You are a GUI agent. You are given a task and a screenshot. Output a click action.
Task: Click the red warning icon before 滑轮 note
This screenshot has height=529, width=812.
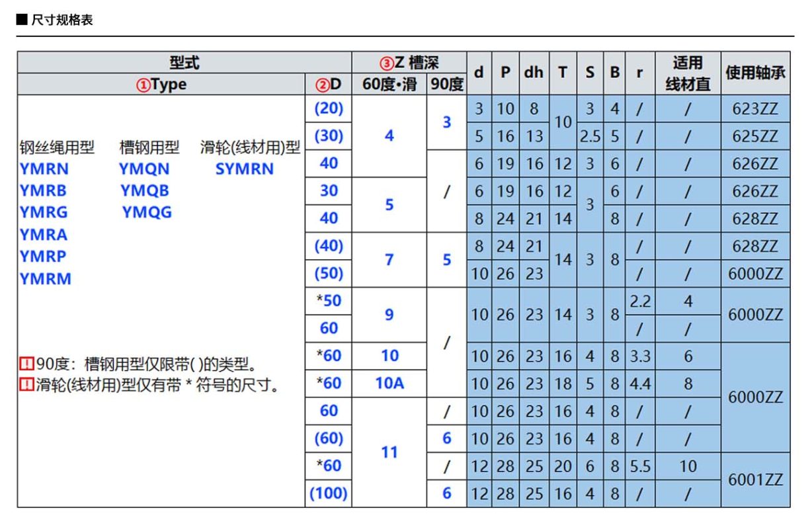pyautogui.click(x=26, y=385)
